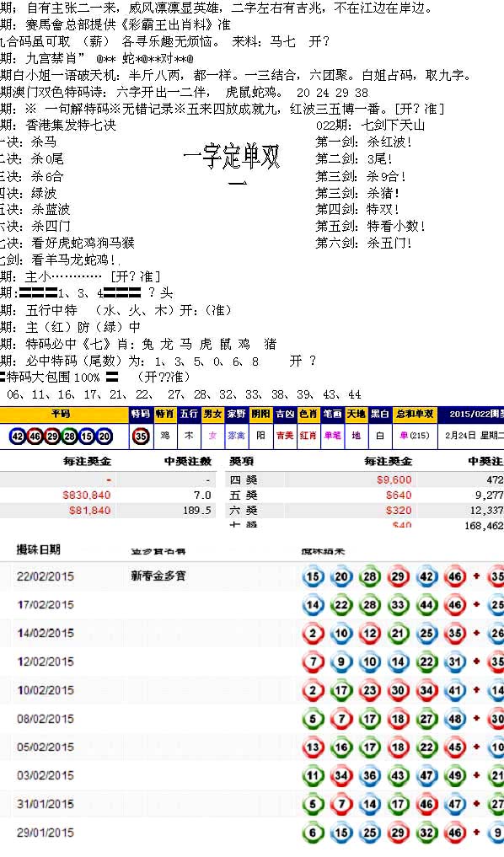Select the 五行 column header
Viewport: 504px width, 857px height.
click(x=189, y=415)
